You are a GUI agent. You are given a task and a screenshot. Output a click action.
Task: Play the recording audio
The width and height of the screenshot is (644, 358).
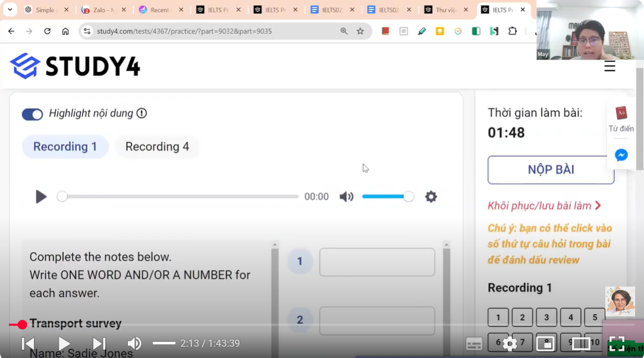coord(40,197)
